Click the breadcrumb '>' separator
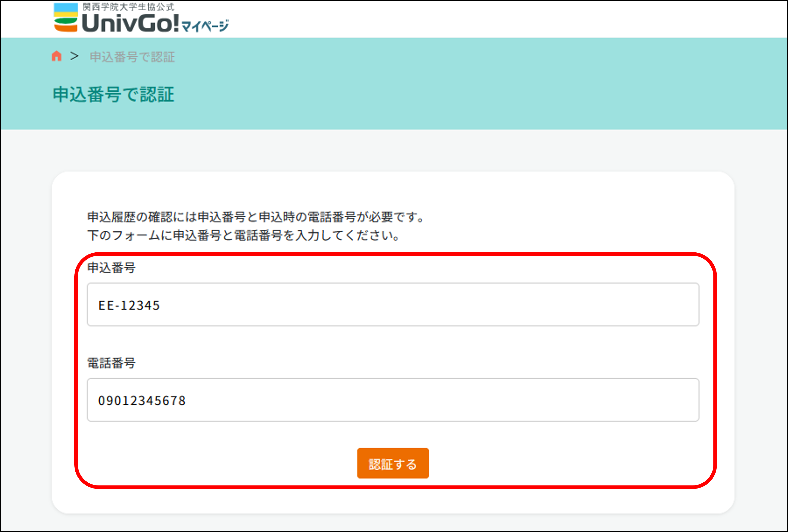This screenshot has height=532, width=788. [74, 56]
